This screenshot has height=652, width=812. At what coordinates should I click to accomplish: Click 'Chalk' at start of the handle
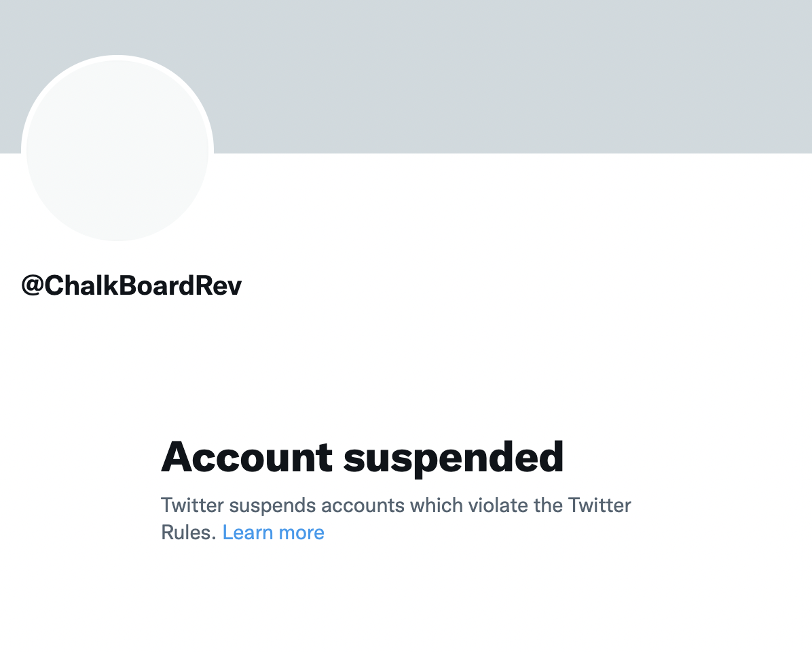point(81,285)
